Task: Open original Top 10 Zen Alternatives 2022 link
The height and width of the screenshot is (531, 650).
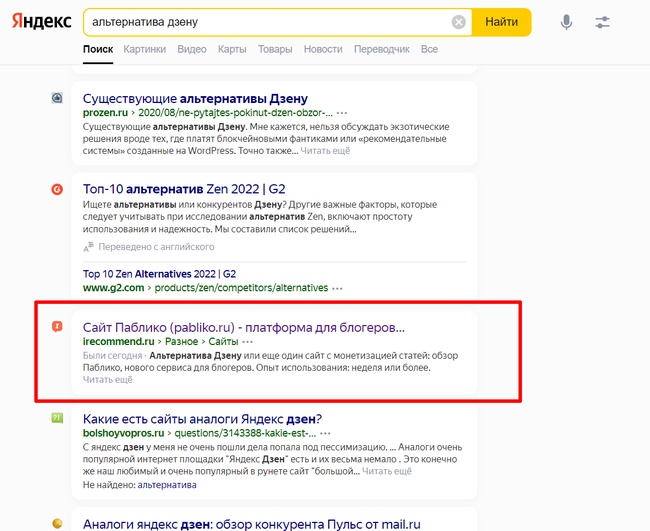Action: pyautogui.click(x=159, y=274)
